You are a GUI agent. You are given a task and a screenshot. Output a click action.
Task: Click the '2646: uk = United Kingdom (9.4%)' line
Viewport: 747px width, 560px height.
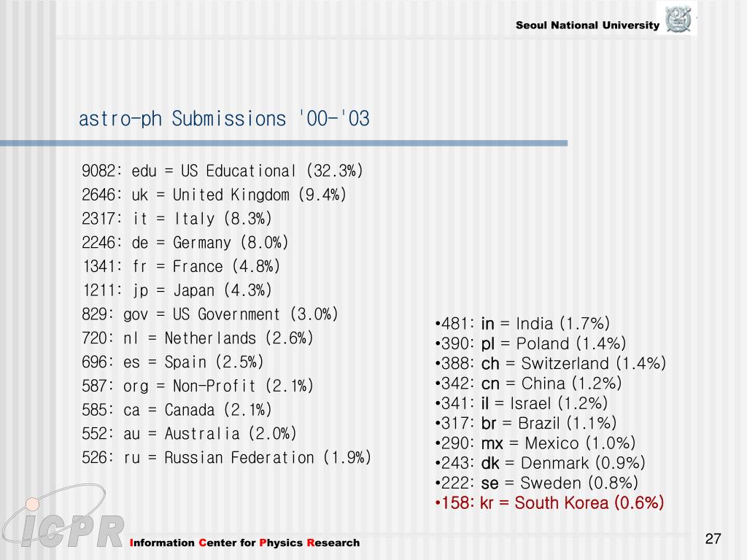point(214,195)
